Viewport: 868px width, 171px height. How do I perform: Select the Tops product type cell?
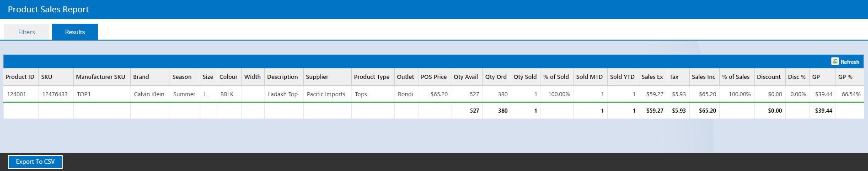pos(373,94)
